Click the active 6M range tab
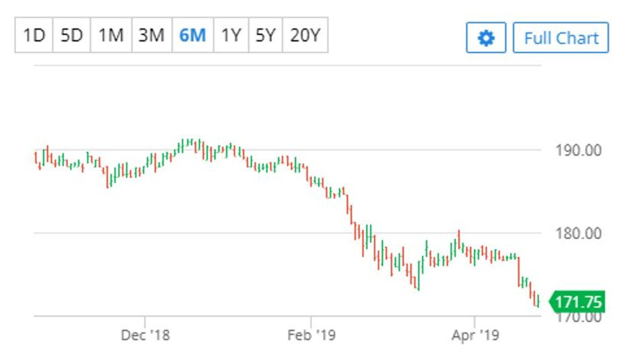The height and width of the screenshot is (363, 644). tap(193, 35)
